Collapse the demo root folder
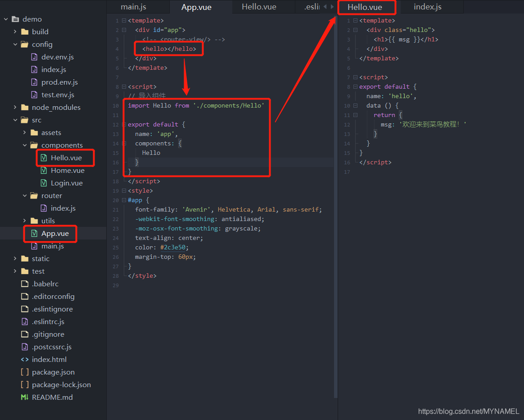 coord(6,19)
